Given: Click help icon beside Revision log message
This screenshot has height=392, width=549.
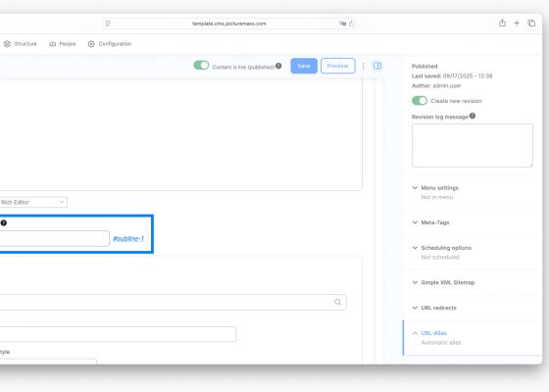Looking at the screenshot, I should pyautogui.click(x=473, y=116).
